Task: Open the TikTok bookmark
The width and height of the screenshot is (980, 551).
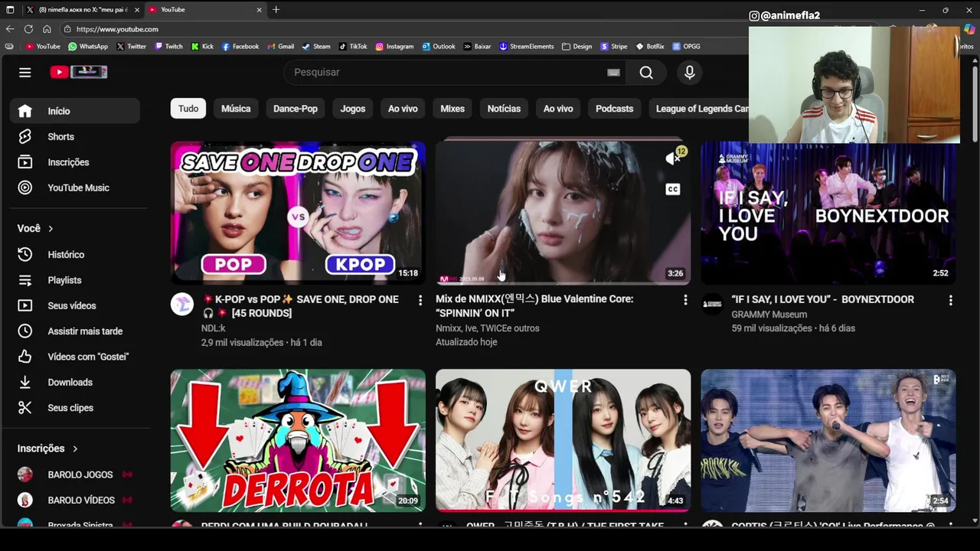Action: (353, 47)
